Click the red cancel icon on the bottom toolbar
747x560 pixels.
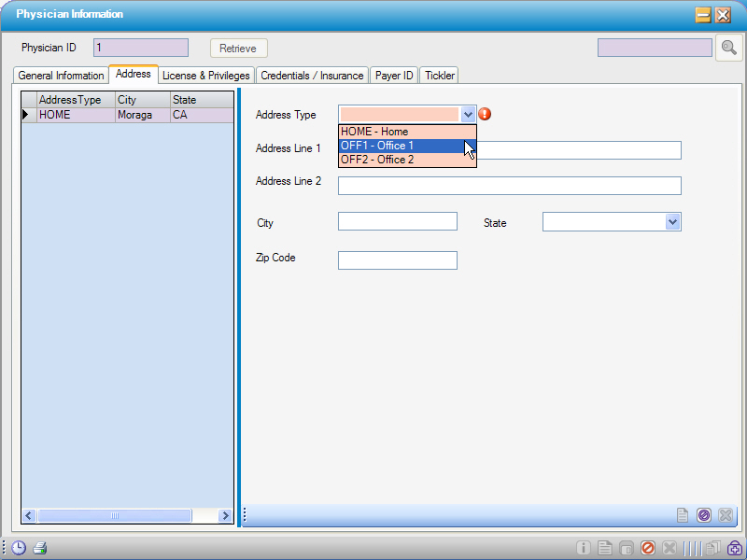pos(648,548)
